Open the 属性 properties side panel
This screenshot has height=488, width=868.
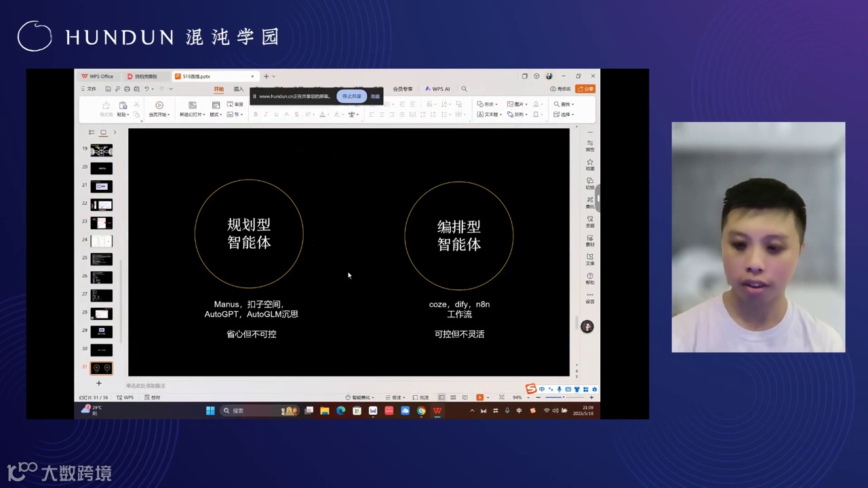590,145
